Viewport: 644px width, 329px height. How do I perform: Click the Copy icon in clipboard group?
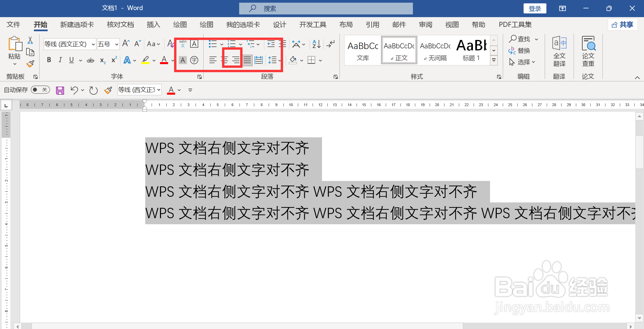30,52
